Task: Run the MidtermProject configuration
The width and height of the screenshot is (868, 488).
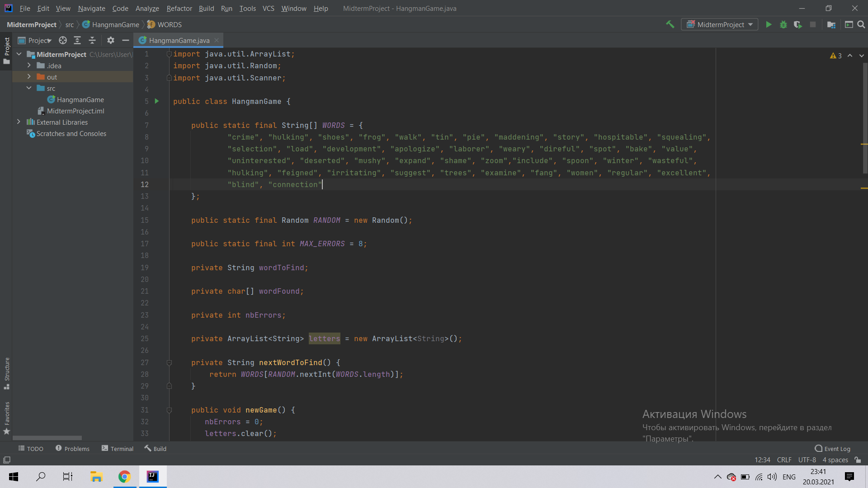Action: coord(769,24)
